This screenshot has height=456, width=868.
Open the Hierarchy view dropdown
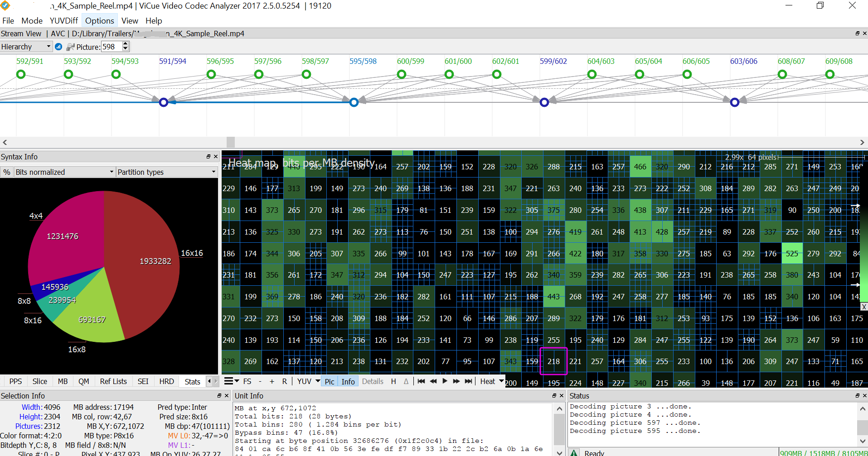pos(26,47)
